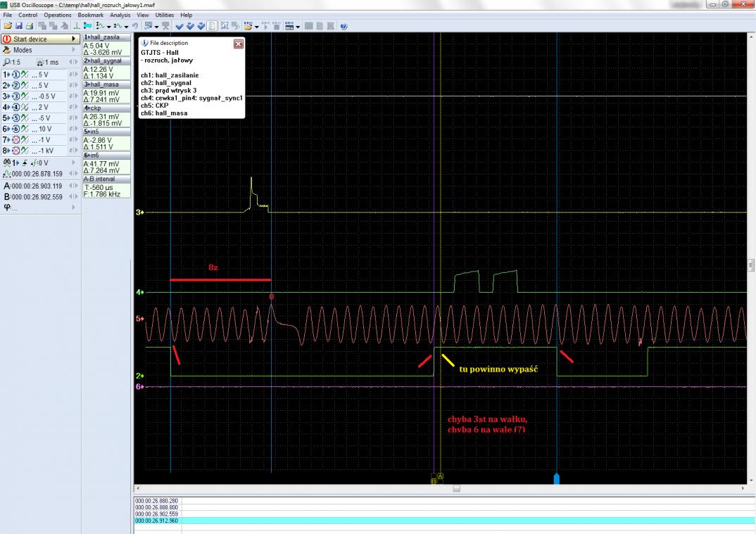The image size is (756, 534).
Task: Expand the Start device arrow
Action: pyautogui.click(x=75, y=39)
